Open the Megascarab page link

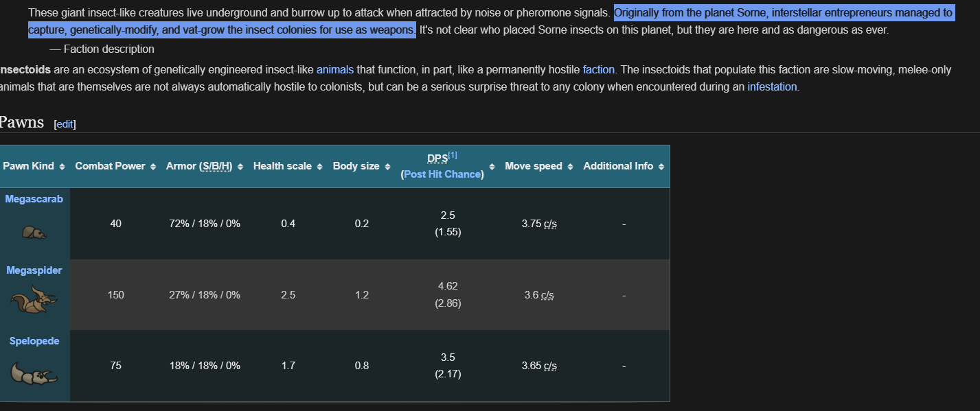pos(34,199)
